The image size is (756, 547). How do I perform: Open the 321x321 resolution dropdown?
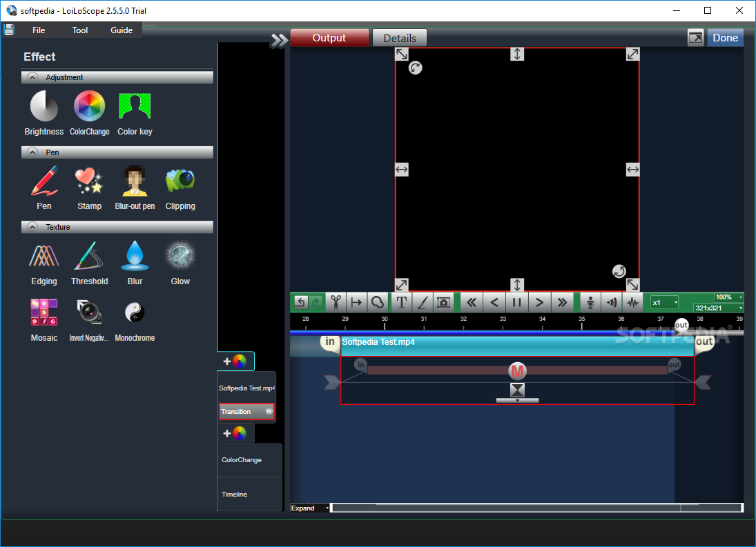719,308
